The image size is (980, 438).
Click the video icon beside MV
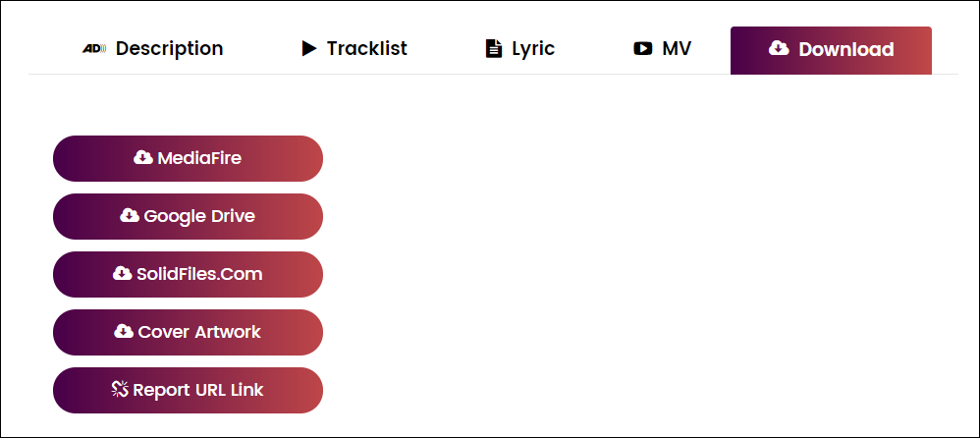[x=643, y=48]
